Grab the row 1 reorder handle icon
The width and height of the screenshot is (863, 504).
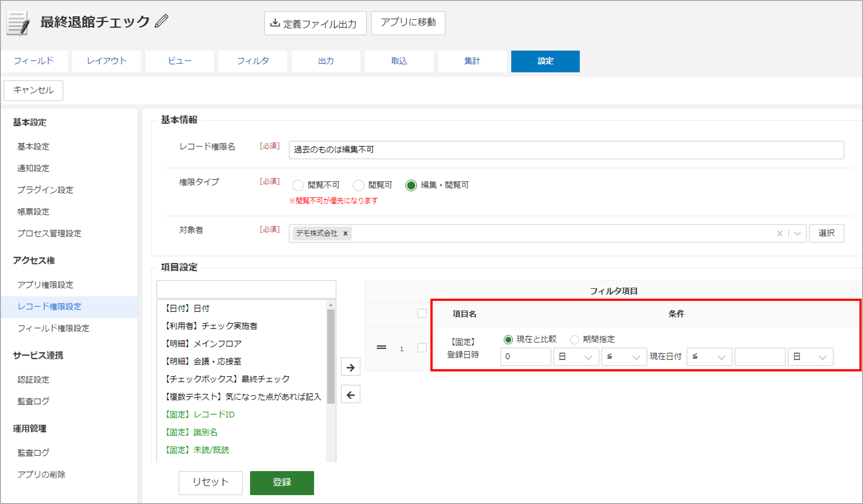tap(381, 347)
